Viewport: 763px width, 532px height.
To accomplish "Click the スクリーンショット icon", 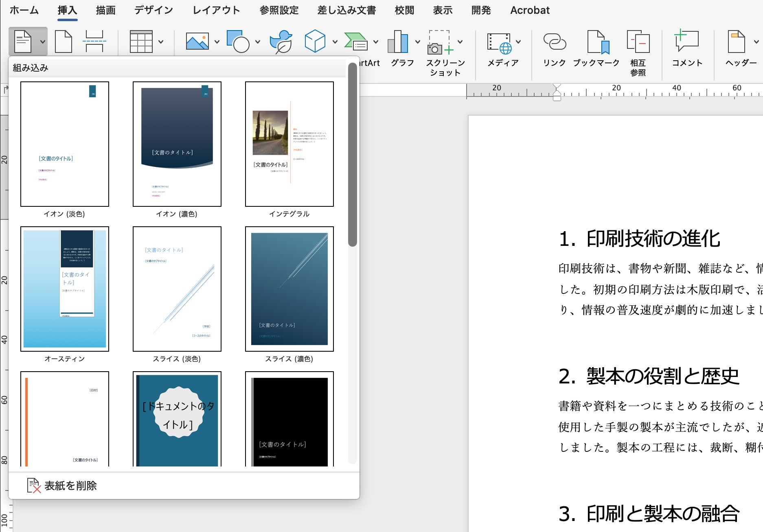I will click(x=440, y=42).
